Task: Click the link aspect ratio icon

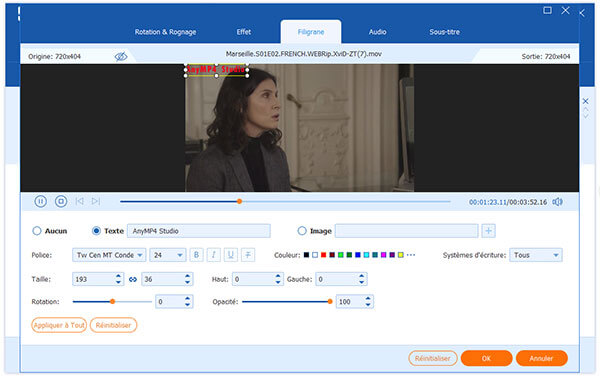Action: [133, 279]
